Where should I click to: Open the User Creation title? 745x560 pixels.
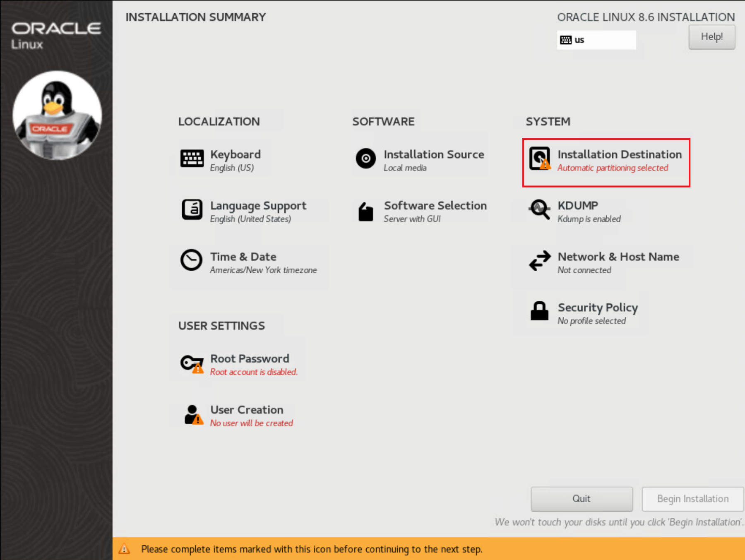247,410
